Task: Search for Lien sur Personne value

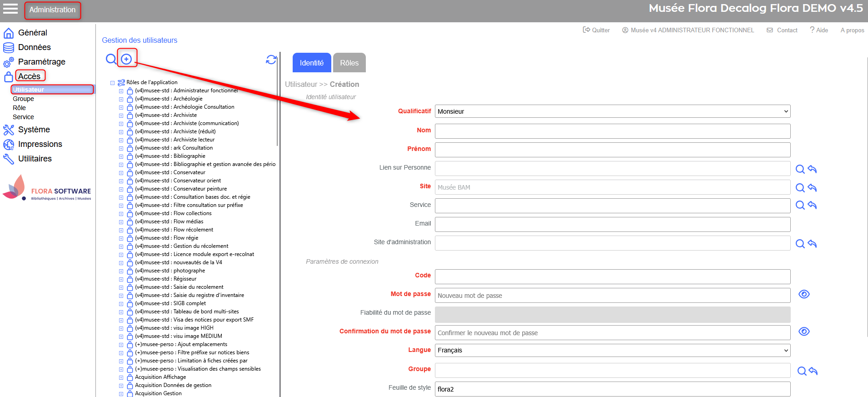Action: 800,169
